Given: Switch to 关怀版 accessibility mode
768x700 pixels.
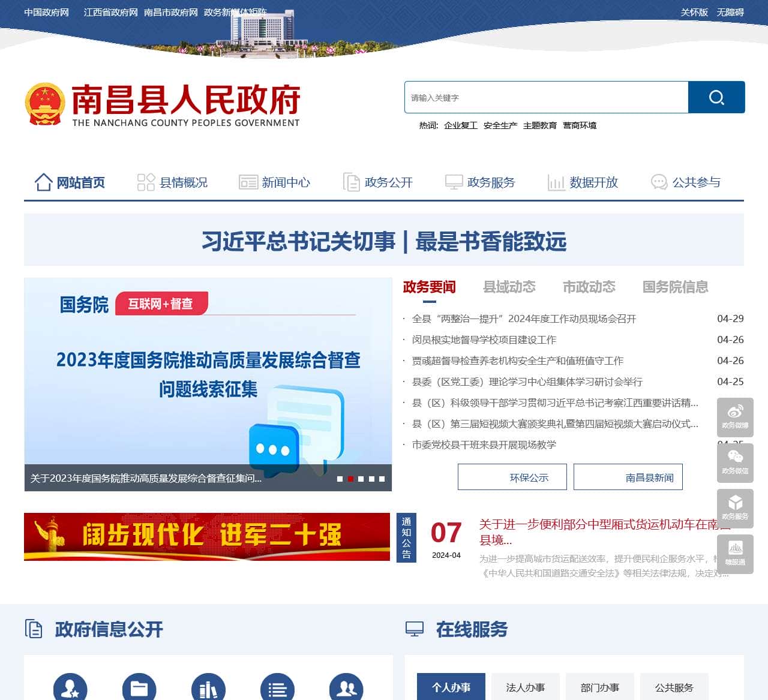Looking at the screenshot, I should (x=693, y=12).
